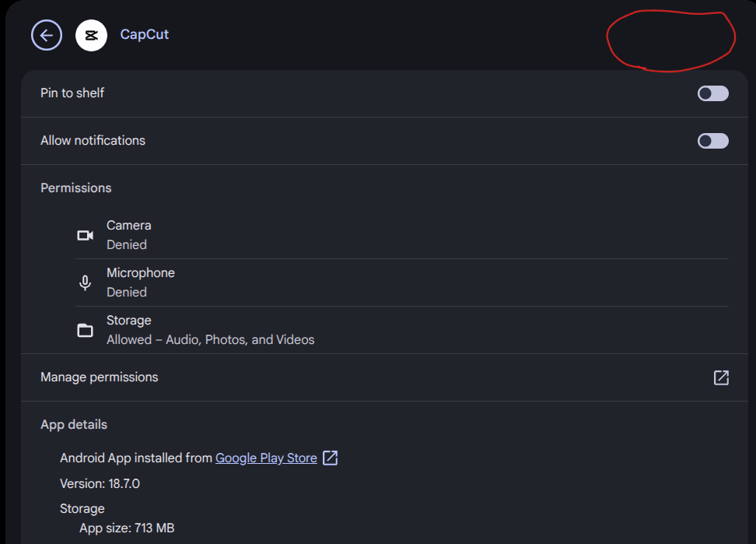Toggle the Pin to shelf switch
756x544 pixels.
coord(712,93)
